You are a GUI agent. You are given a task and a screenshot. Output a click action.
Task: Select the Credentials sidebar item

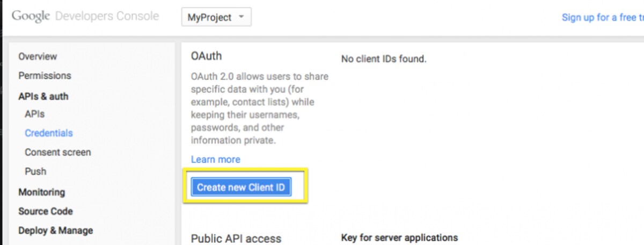(x=48, y=133)
